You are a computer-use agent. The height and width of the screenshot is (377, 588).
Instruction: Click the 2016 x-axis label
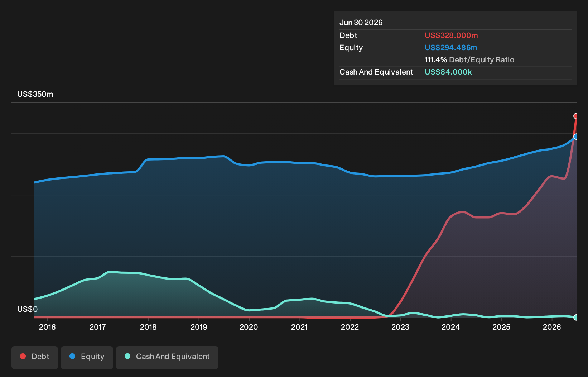pyautogui.click(x=47, y=327)
